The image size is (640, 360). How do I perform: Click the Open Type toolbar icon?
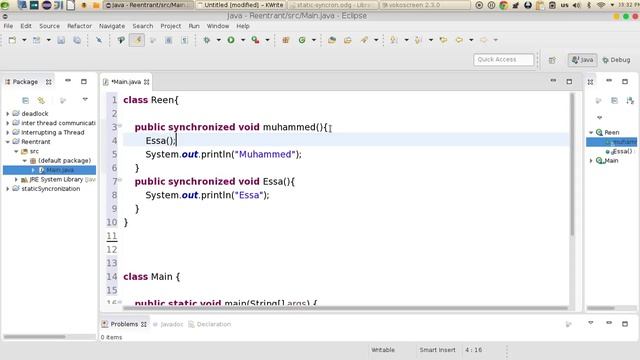(332, 40)
